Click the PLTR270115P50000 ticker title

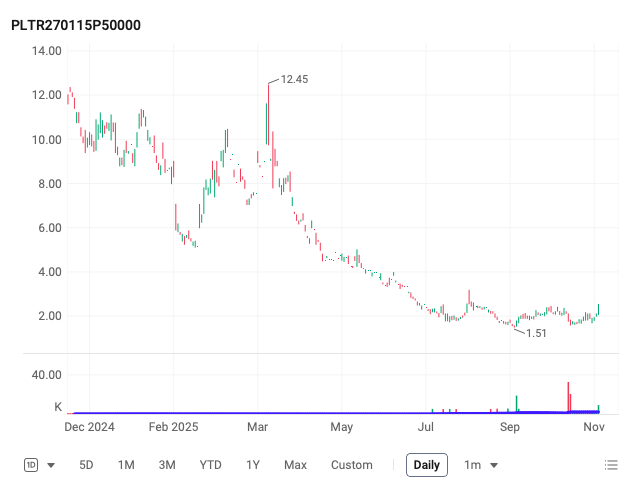click(x=76, y=25)
